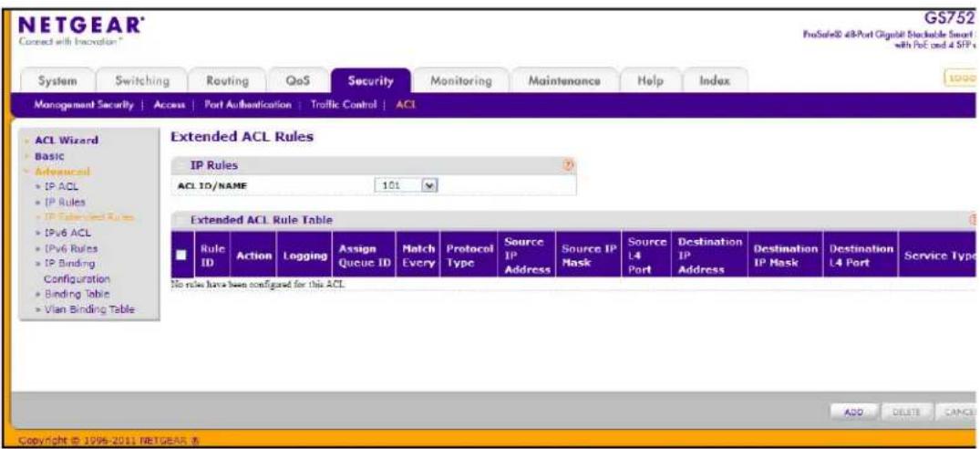Click the copyright NETGEAR footer text
Viewport: 980px width, 449px height.
(110, 442)
